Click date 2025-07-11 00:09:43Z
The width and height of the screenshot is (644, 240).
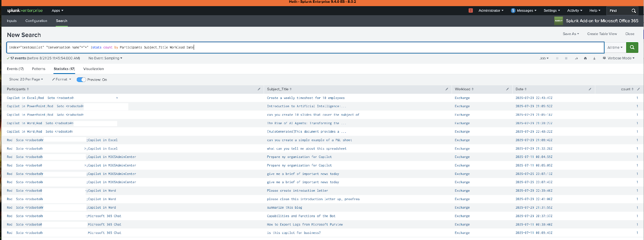(534, 233)
